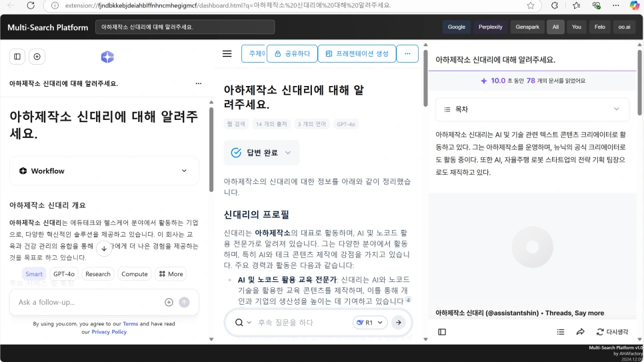This screenshot has width=644, height=362.
Task: Click the 공유하다 share button
Action: tap(292, 54)
